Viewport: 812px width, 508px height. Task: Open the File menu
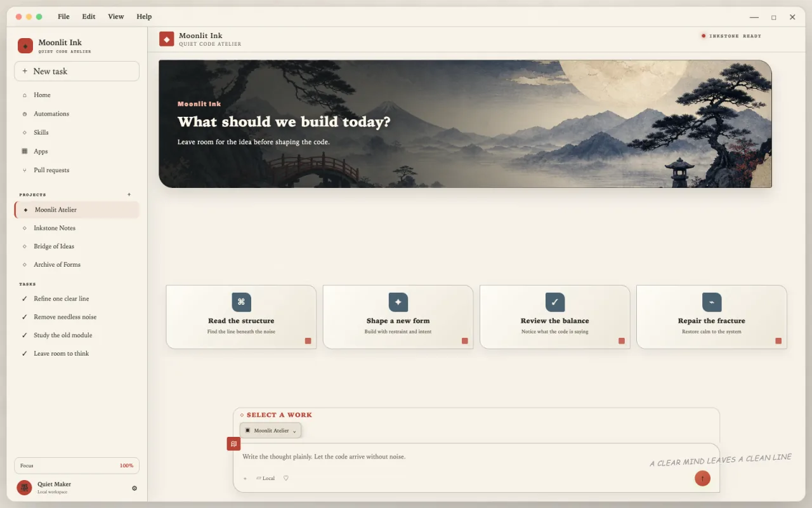pyautogui.click(x=63, y=17)
